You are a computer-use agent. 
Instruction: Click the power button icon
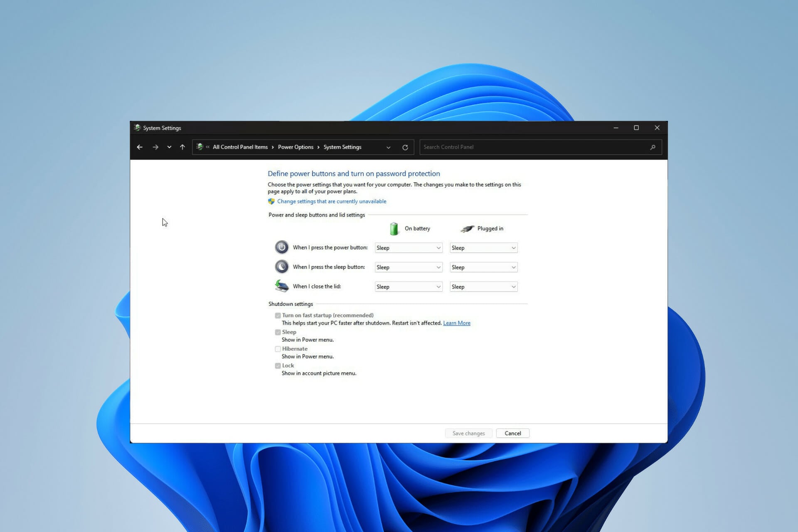(x=282, y=247)
